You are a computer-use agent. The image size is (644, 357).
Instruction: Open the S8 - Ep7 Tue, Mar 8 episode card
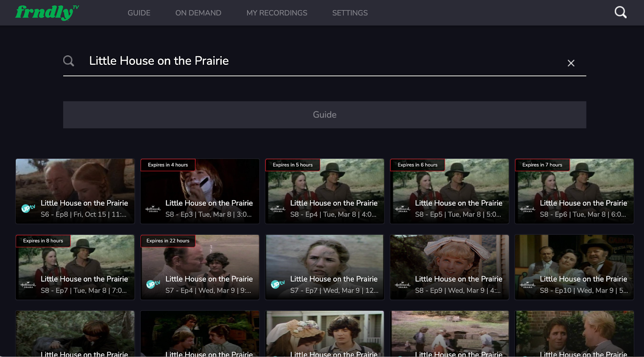tap(75, 267)
